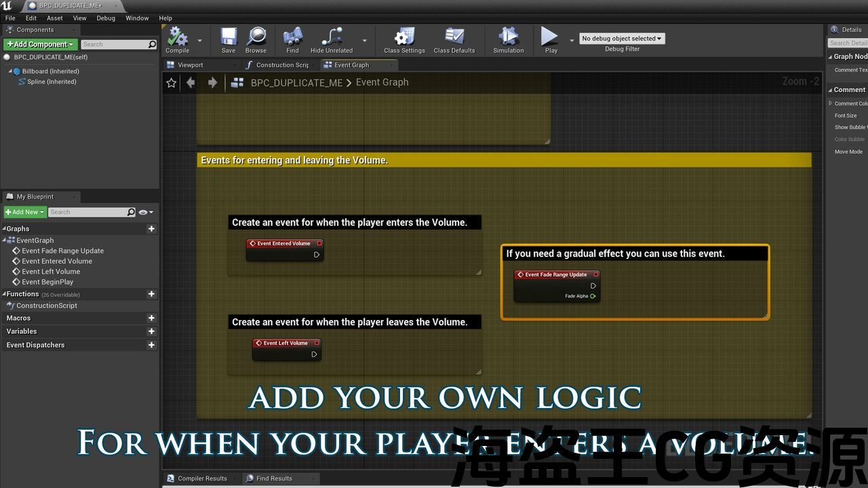Click the Components search field
This screenshot has width=868, height=488.
click(x=114, y=44)
